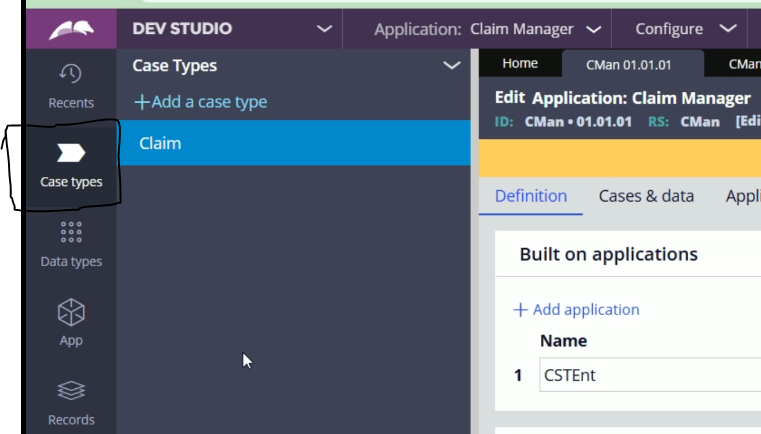761x434 pixels.
Task: Open the Application: Claim Manager menu
Action: click(x=487, y=29)
